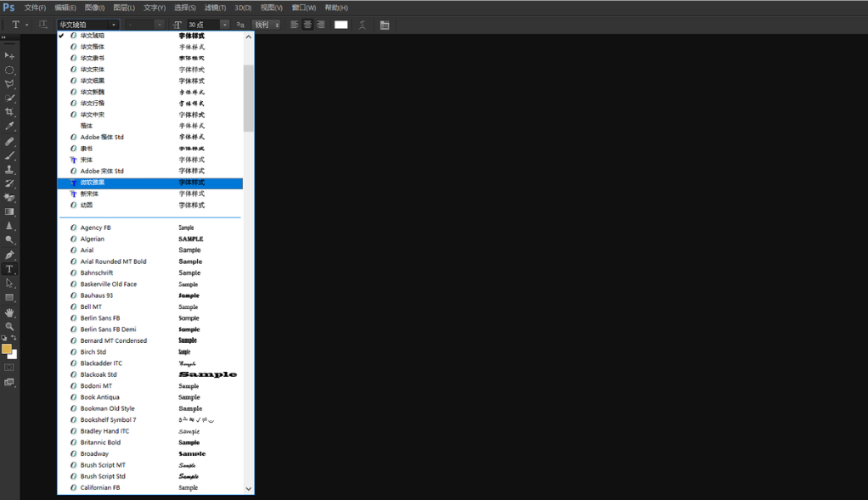Open the 窗口(W) menu
Screen dimensions: 868x500
(304, 8)
